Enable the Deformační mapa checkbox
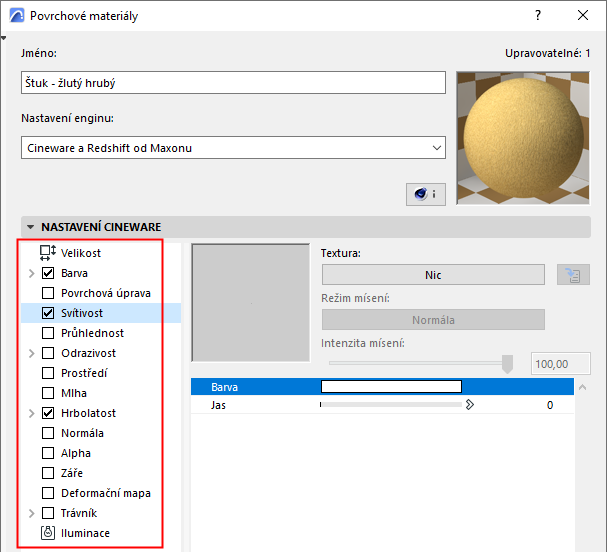The image size is (607, 552). pos(48,493)
